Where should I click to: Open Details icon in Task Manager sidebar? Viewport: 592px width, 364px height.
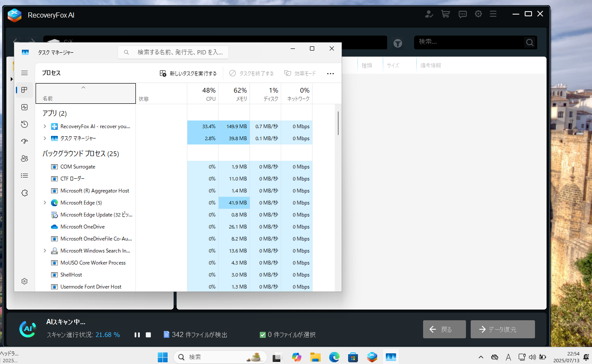click(x=24, y=176)
